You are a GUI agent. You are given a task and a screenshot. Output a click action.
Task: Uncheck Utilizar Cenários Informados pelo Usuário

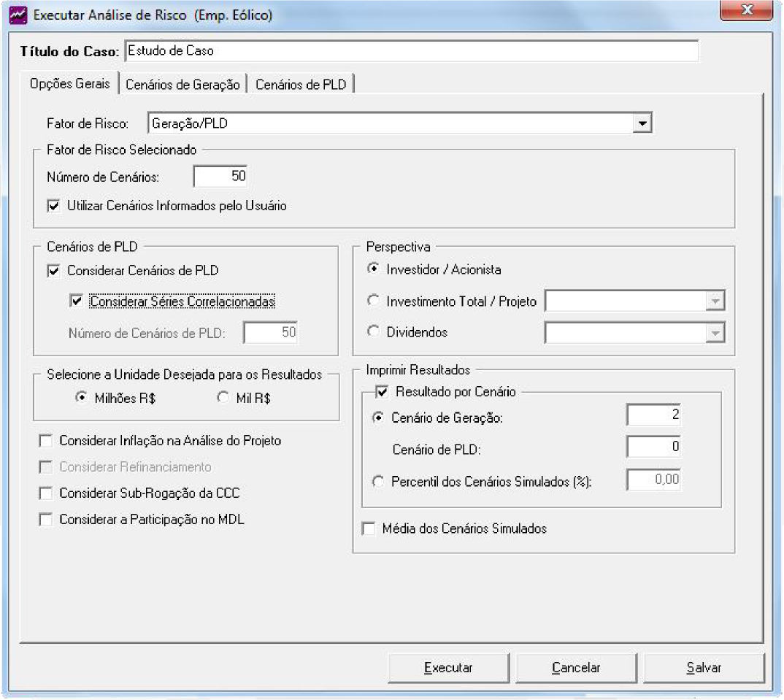click(x=53, y=206)
